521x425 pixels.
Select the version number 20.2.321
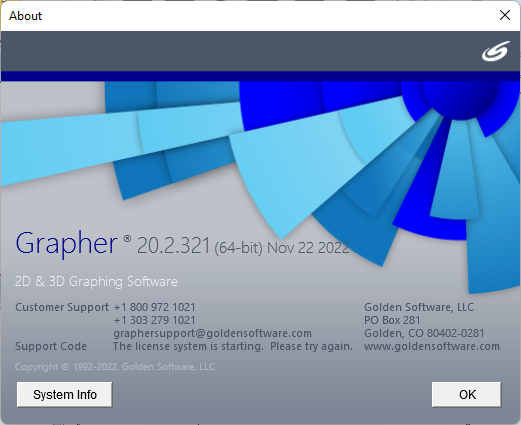(x=173, y=246)
